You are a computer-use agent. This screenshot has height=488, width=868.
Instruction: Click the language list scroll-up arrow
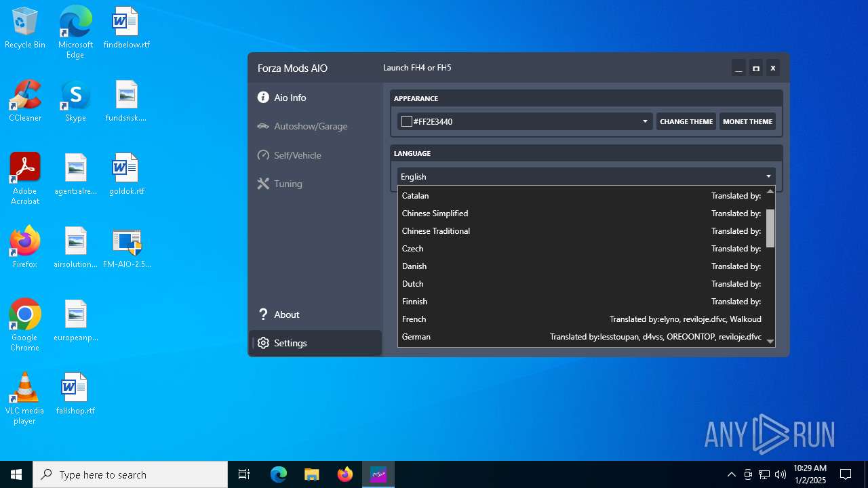[x=770, y=192]
